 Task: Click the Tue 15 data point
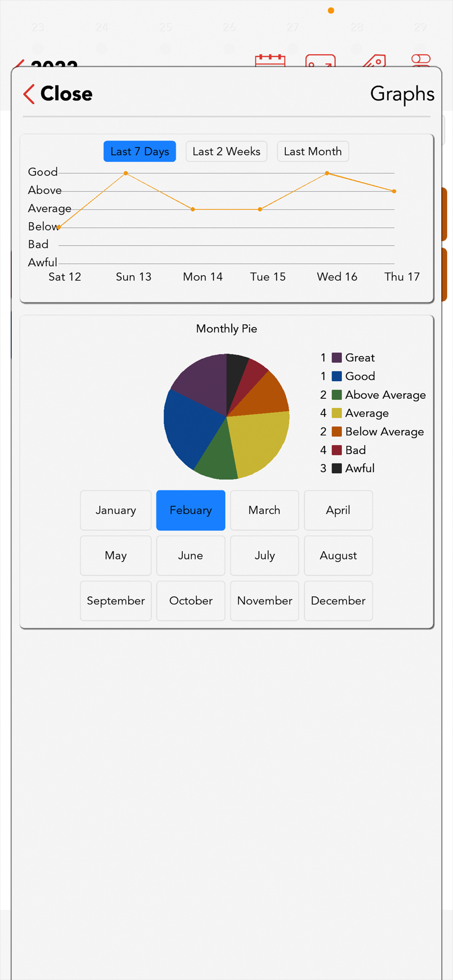tap(260, 209)
